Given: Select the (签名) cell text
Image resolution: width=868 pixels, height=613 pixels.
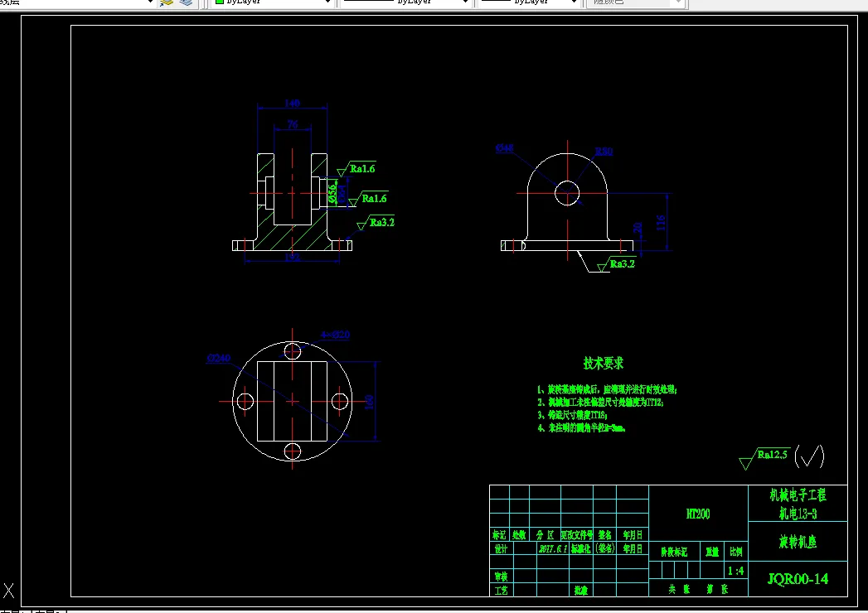Looking at the screenshot, I should point(605,549).
